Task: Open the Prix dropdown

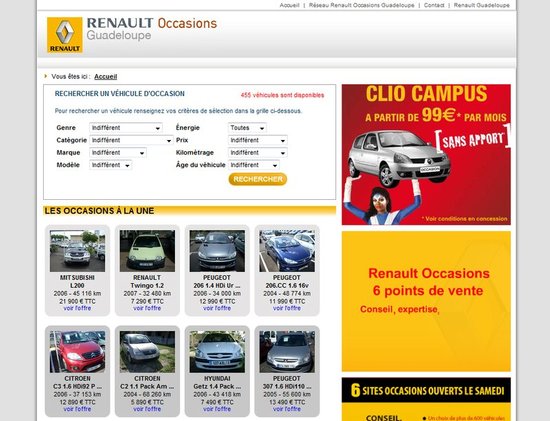Action: 258,140
